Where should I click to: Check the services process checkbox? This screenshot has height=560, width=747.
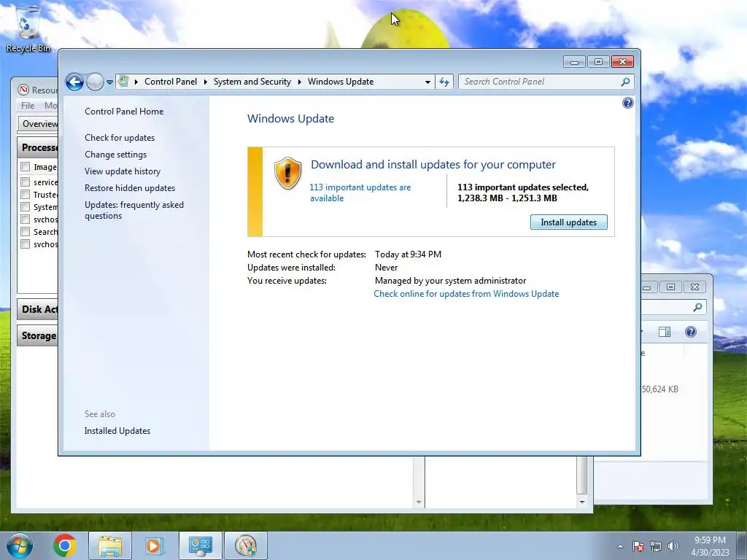tap(26, 182)
